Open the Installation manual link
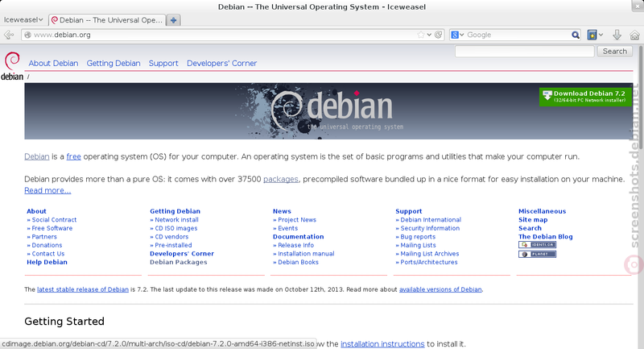This screenshot has height=349, width=644. tap(306, 254)
